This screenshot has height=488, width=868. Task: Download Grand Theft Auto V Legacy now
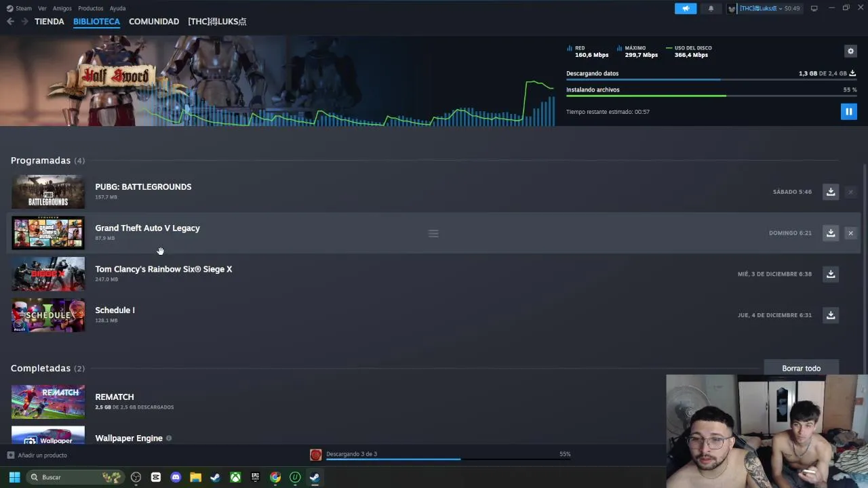(830, 233)
